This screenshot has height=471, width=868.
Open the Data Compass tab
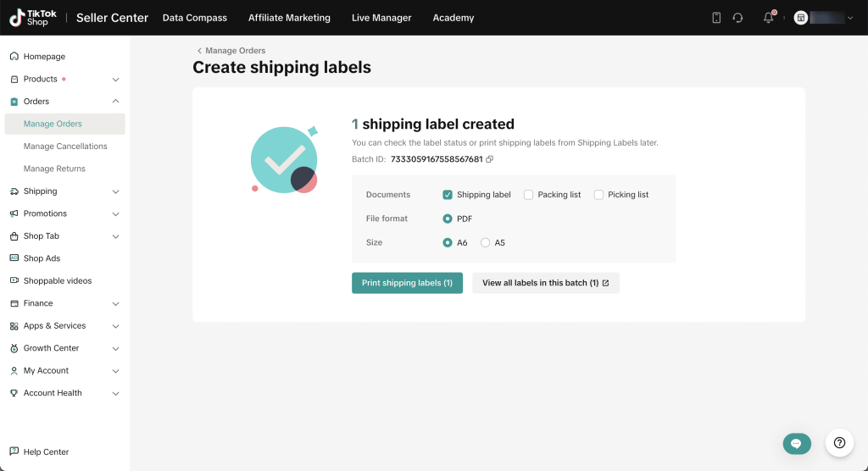tap(194, 18)
